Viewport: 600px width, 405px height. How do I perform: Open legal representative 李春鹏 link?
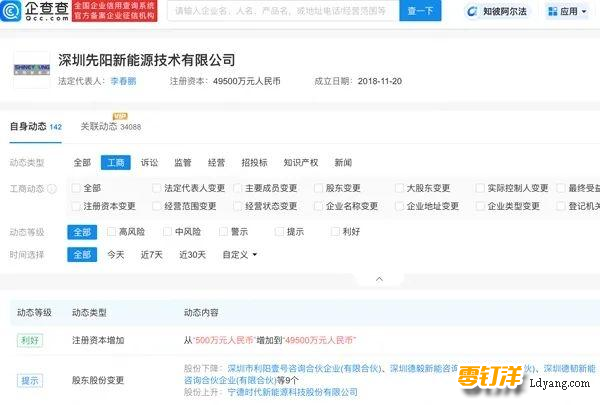click(x=123, y=81)
